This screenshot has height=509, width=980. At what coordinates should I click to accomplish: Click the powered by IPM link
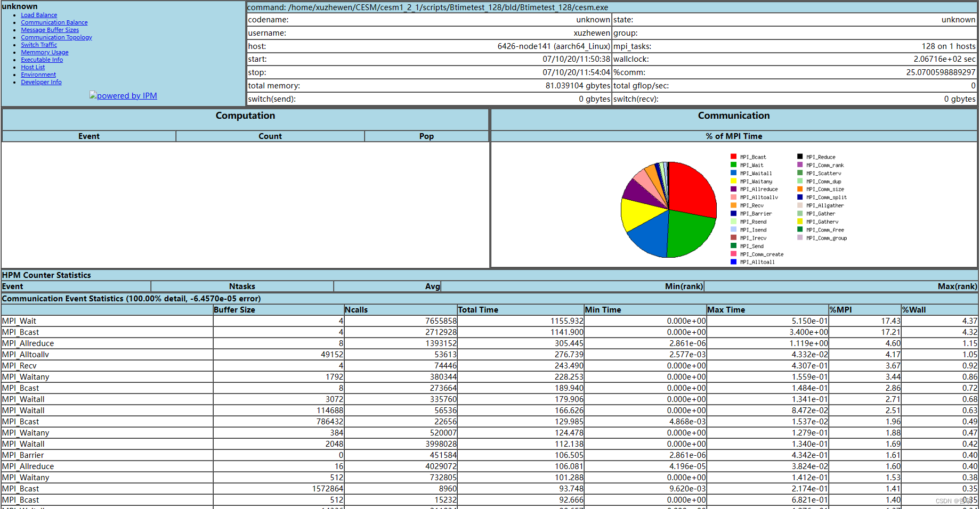127,95
